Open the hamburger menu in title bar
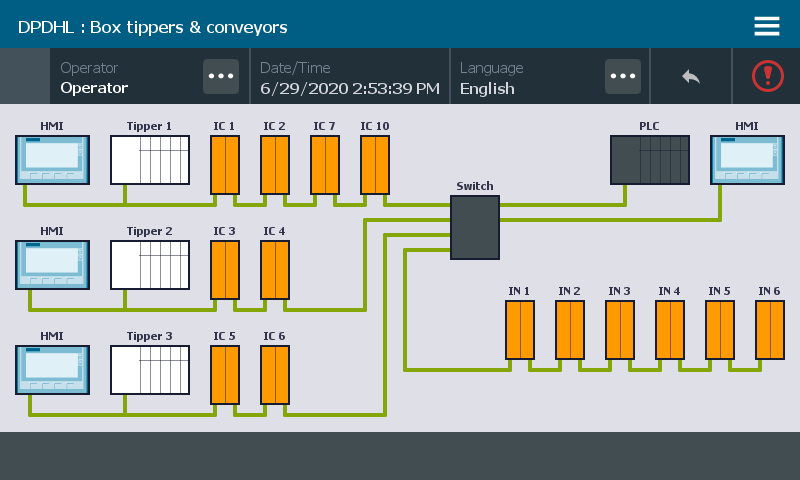The height and width of the screenshot is (480, 800). click(767, 26)
